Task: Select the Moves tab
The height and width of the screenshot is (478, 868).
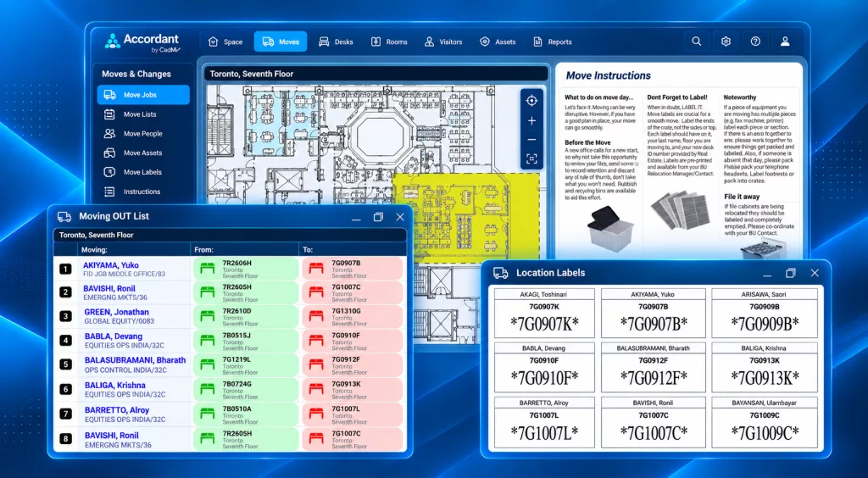Action: [280, 42]
